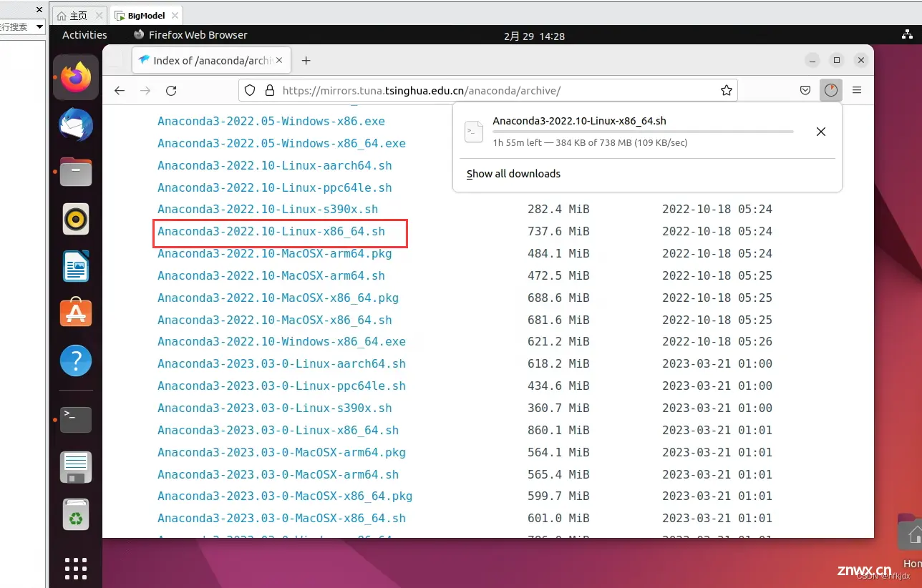
Task: Download Anaconda3-2022.10-MacOSX-x86_64.sh
Action: coord(275,320)
